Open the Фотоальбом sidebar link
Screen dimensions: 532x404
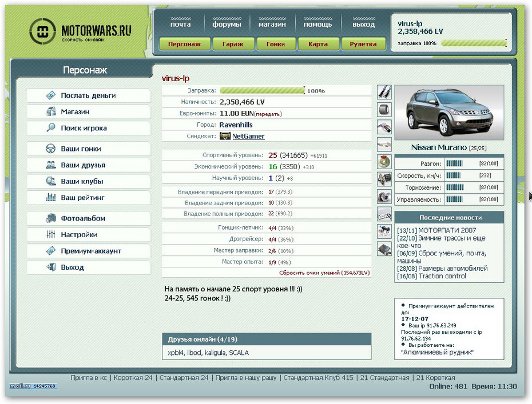[x=89, y=218]
